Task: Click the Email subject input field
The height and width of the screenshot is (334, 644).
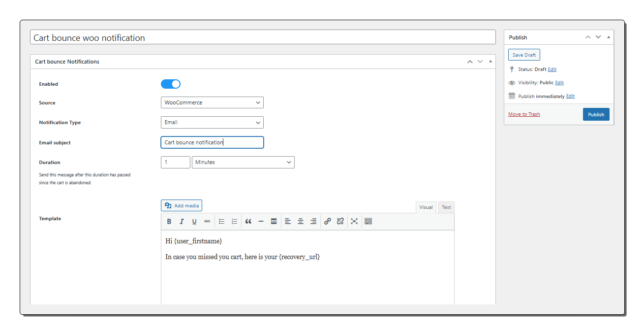Action: point(212,142)
